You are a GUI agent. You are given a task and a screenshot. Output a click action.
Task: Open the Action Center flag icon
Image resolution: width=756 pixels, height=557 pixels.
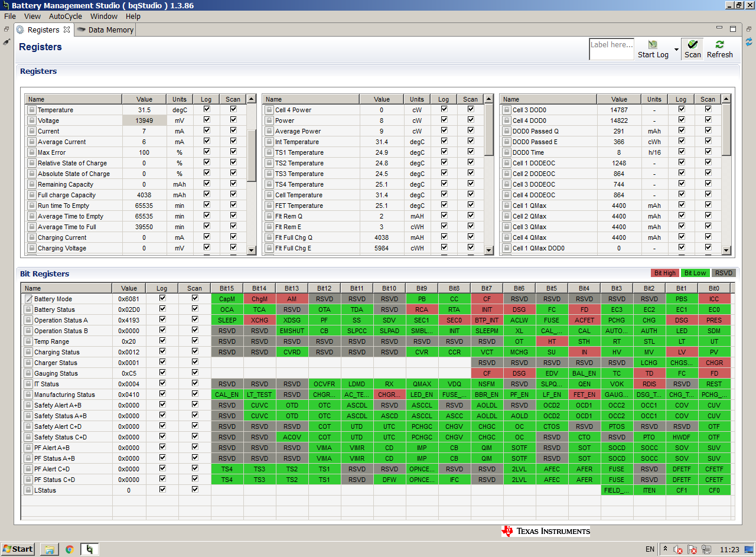pos(692,550)
